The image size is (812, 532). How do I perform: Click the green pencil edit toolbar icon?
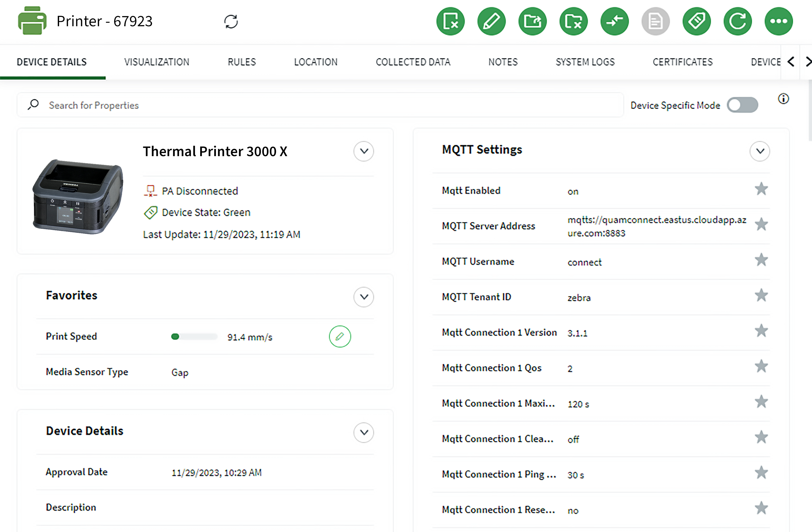tap(491, 21)
